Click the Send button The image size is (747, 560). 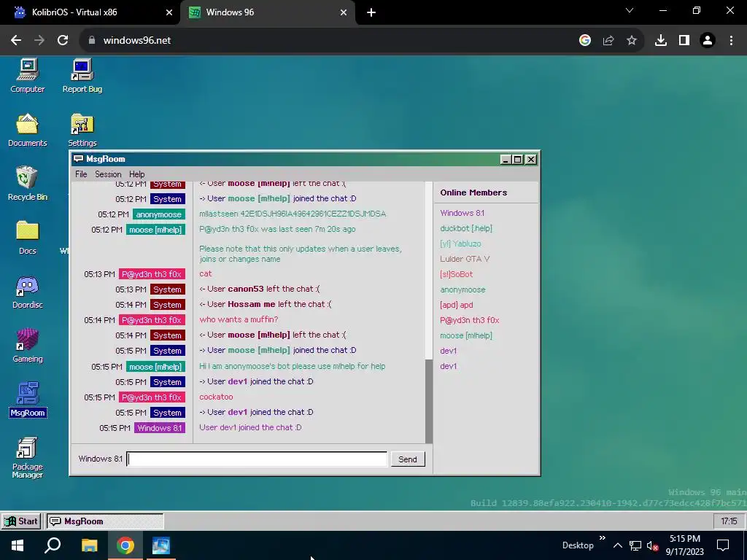pyautogui.click(x=407, y=459)
